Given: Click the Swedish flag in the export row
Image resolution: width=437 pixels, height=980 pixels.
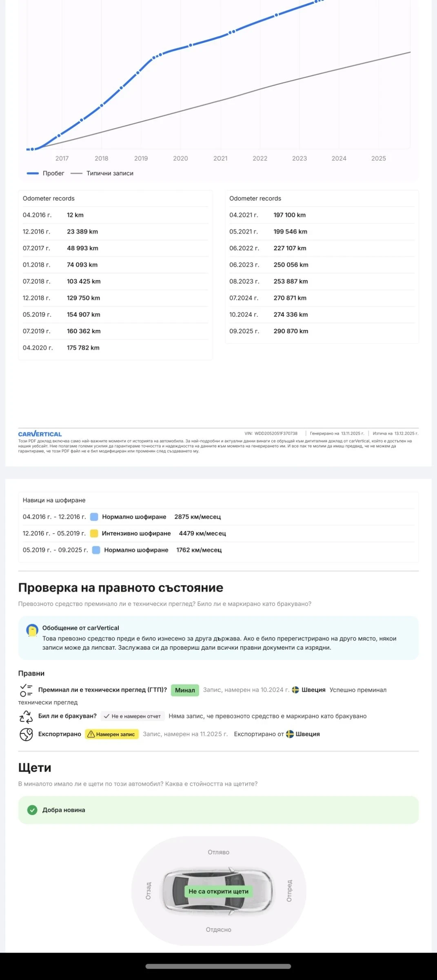Looking at the screenshot, I should pos(290,734).
